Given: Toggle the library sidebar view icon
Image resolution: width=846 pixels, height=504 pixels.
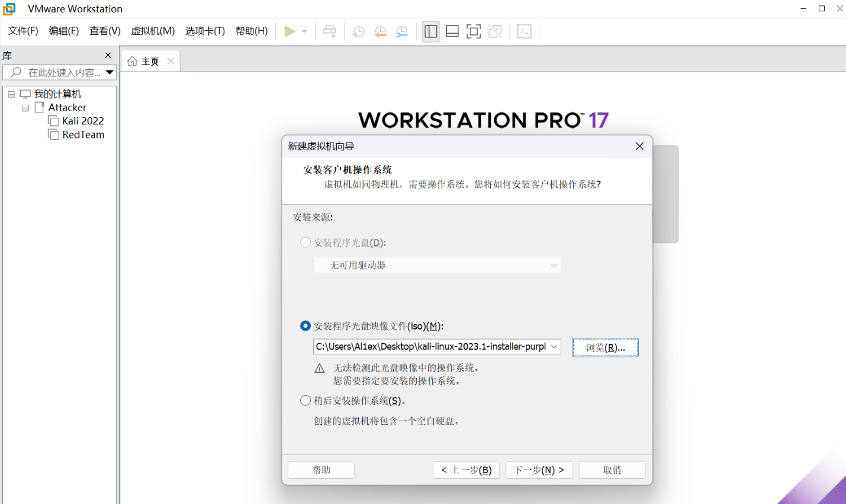Looking at the screenshot, I should tap(431, 31).
